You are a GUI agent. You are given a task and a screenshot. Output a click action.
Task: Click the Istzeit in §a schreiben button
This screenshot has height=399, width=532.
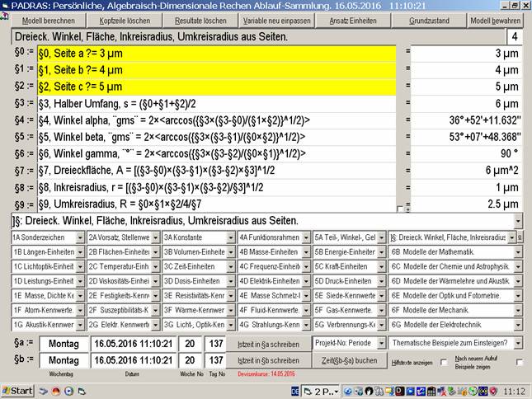pyautogui.click(x=268, y=344)
